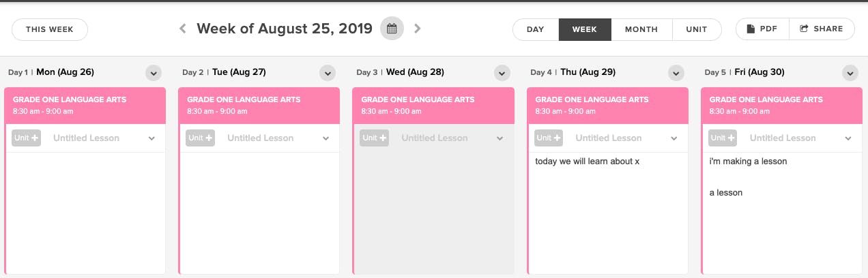
Task: Open the calendar date picker icon
Action: tap(392, 29)
